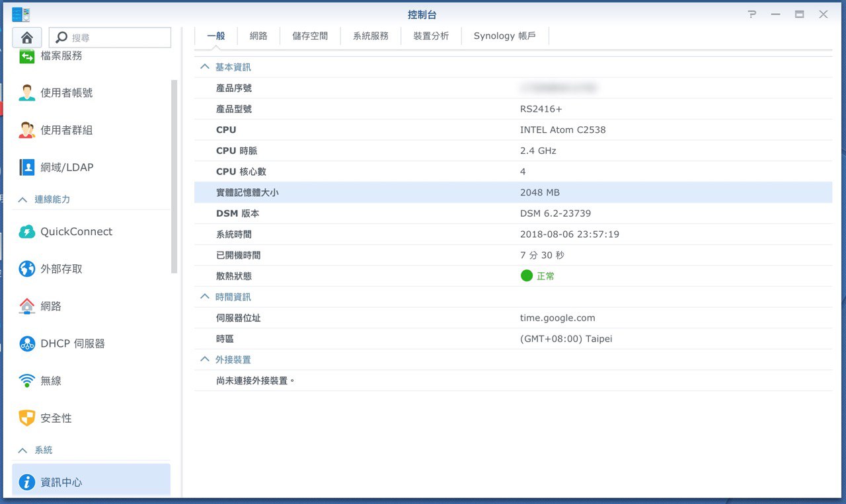Image resolution: width=846 pixels, height=504 pixels.
Task: Click the 產品序號 row label
Action: (x=234, y=88)
